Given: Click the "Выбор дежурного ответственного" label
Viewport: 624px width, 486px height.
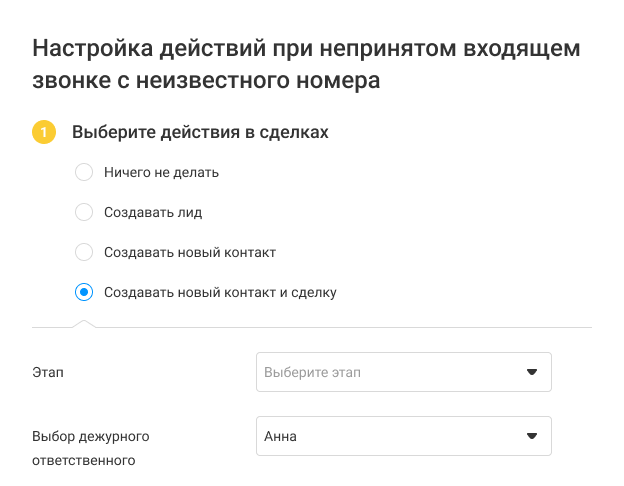Looking at the screenshot, I should click(x=91, y=448).
